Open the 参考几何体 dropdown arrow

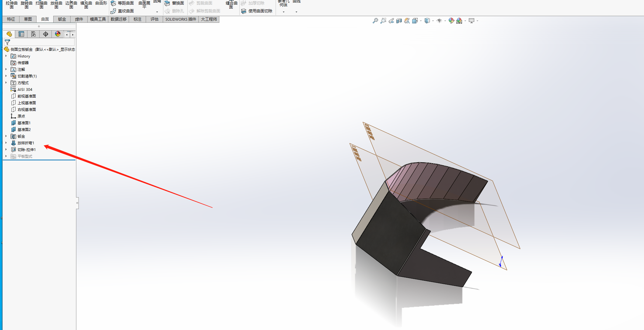[284, 12]
